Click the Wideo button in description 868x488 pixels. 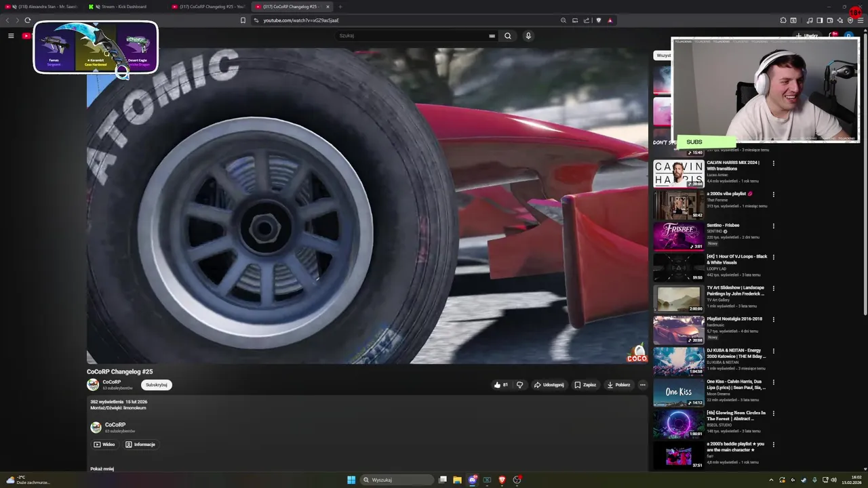[x=104, y=445]
